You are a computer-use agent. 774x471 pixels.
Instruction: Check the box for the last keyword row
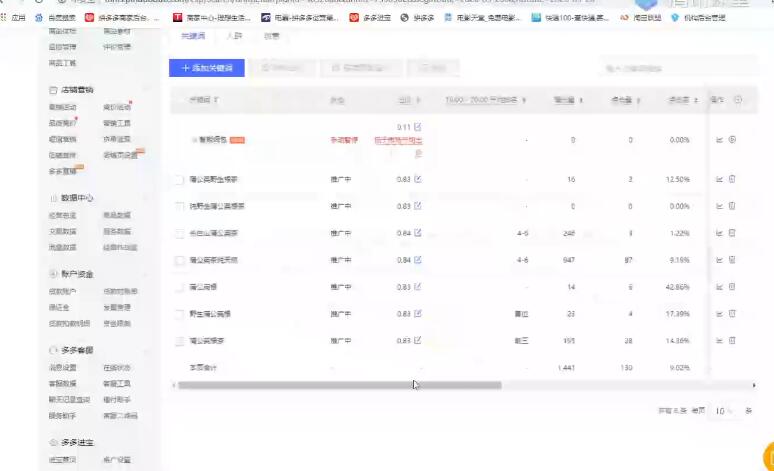pos(180,341)
